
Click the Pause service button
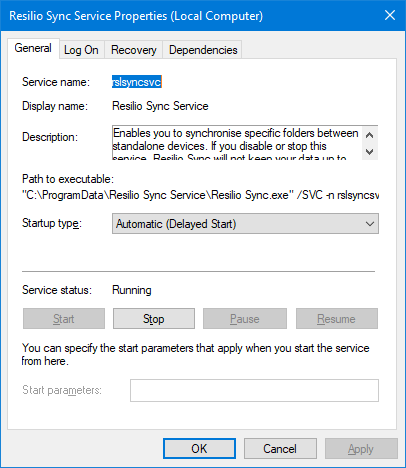click(245, 319)
